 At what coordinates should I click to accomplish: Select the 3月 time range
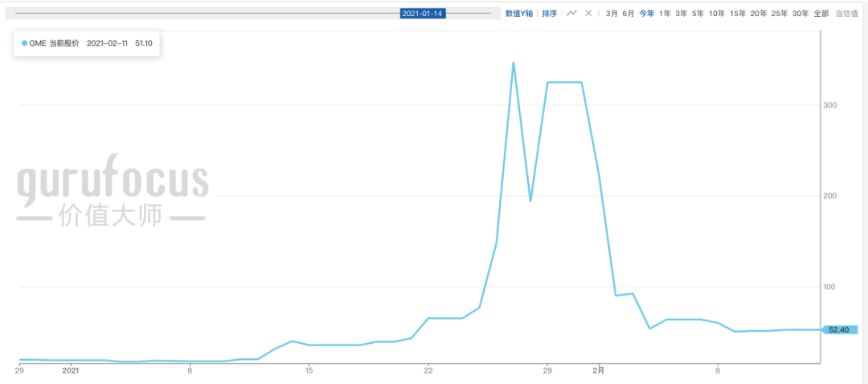[x=612, y=14]
